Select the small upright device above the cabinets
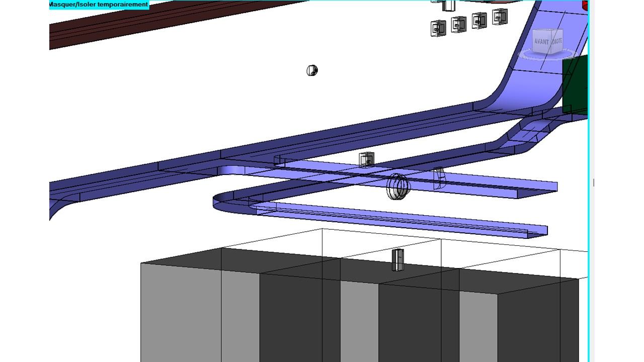 397,260
